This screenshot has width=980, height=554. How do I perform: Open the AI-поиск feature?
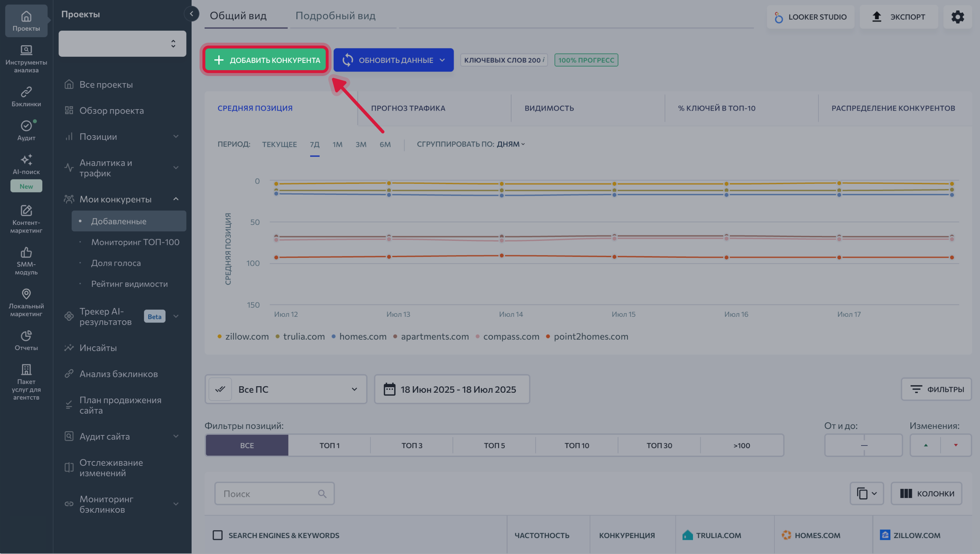pyautogui.click(x=26, y=165)
